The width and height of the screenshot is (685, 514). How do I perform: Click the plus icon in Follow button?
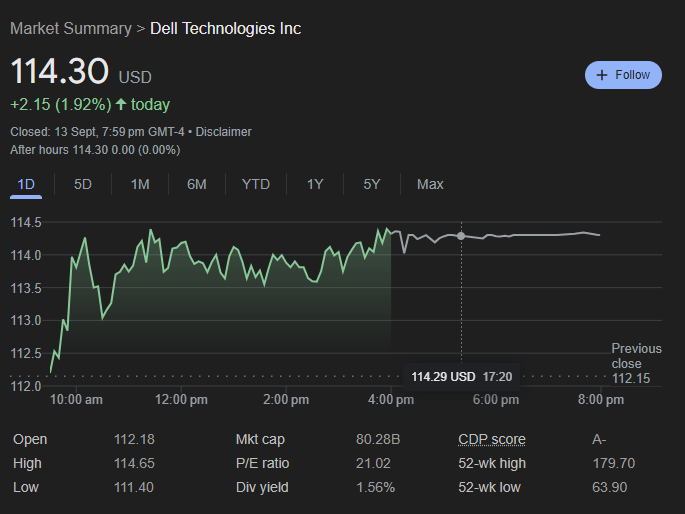[x=602, y=75]
